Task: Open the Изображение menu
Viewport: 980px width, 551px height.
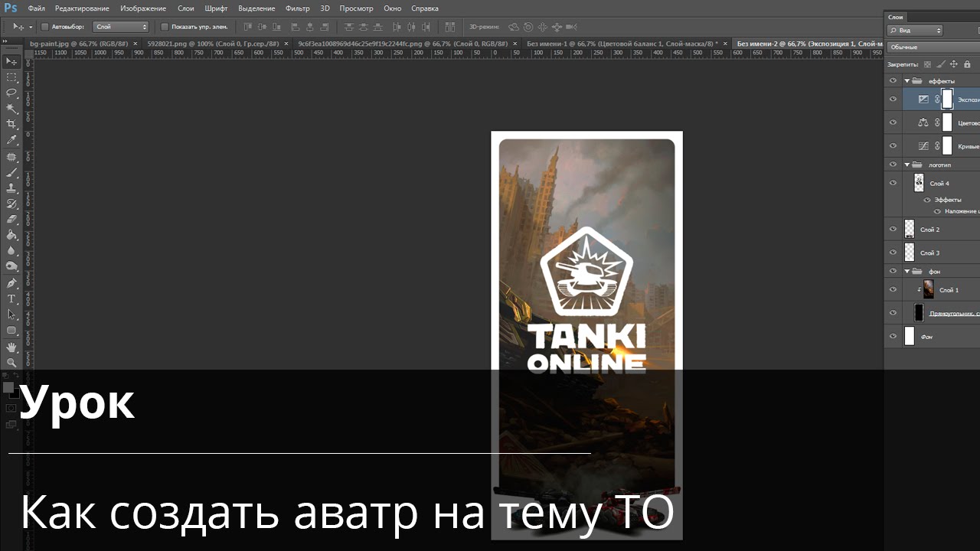Action: 143,8
